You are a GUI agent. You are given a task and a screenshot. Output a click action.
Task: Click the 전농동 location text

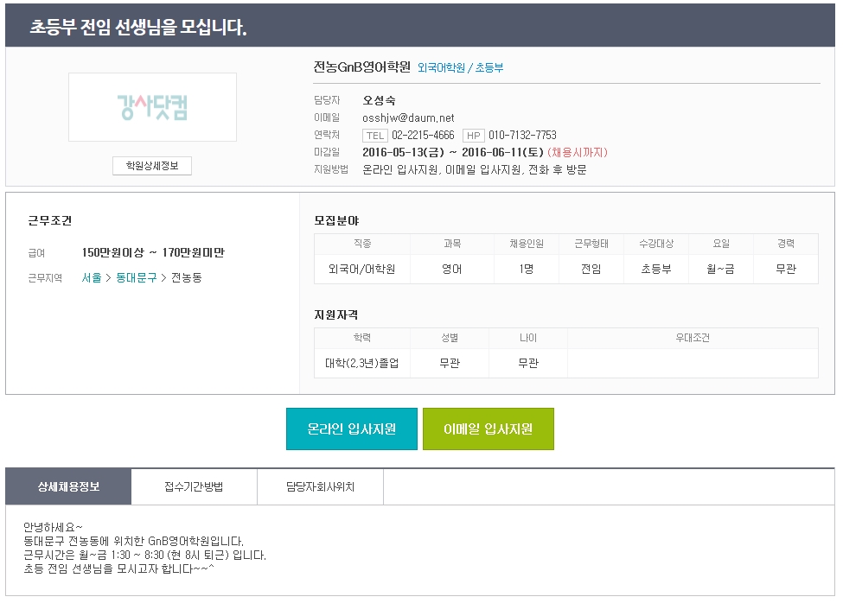point(187,277)
